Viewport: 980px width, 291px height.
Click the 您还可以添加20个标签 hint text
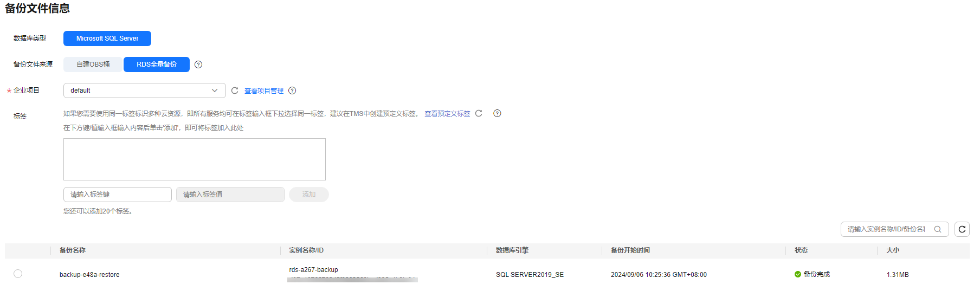(98, 211)
